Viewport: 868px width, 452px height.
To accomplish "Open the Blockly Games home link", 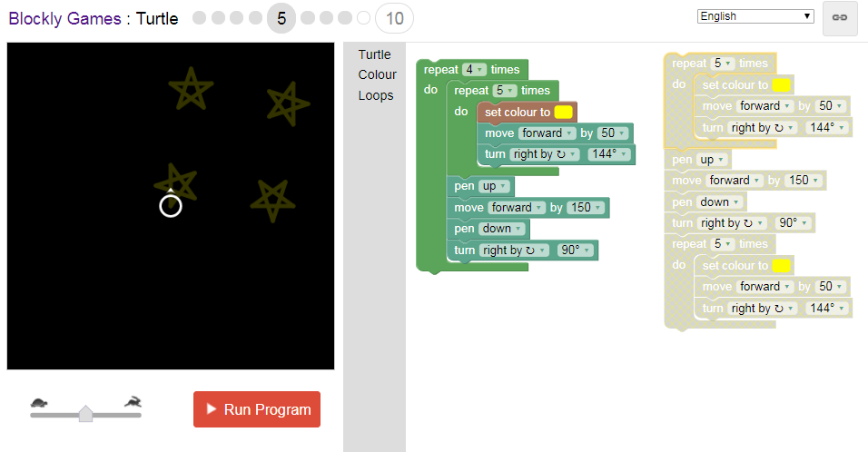I will 64,18.
